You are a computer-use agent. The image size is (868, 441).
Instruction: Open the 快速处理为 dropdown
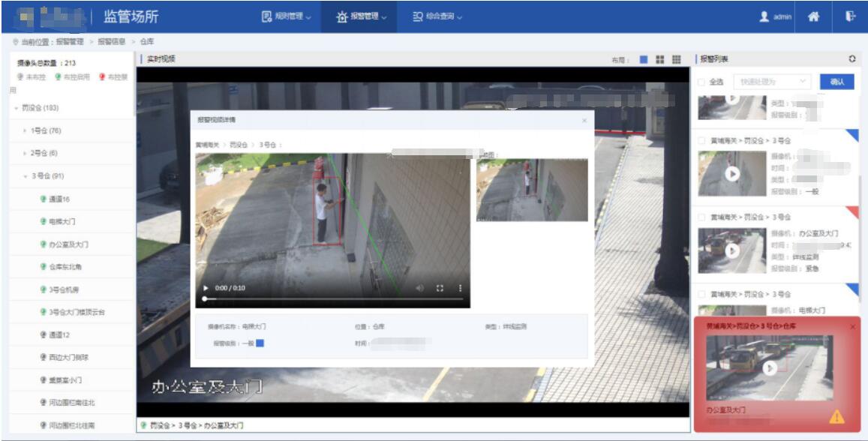pos(772,81)
